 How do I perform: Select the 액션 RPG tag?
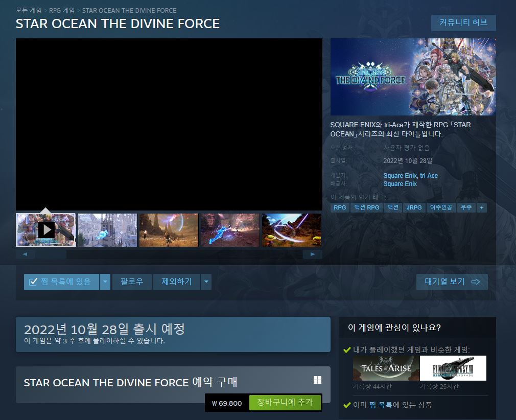click(x=366, y=207)
